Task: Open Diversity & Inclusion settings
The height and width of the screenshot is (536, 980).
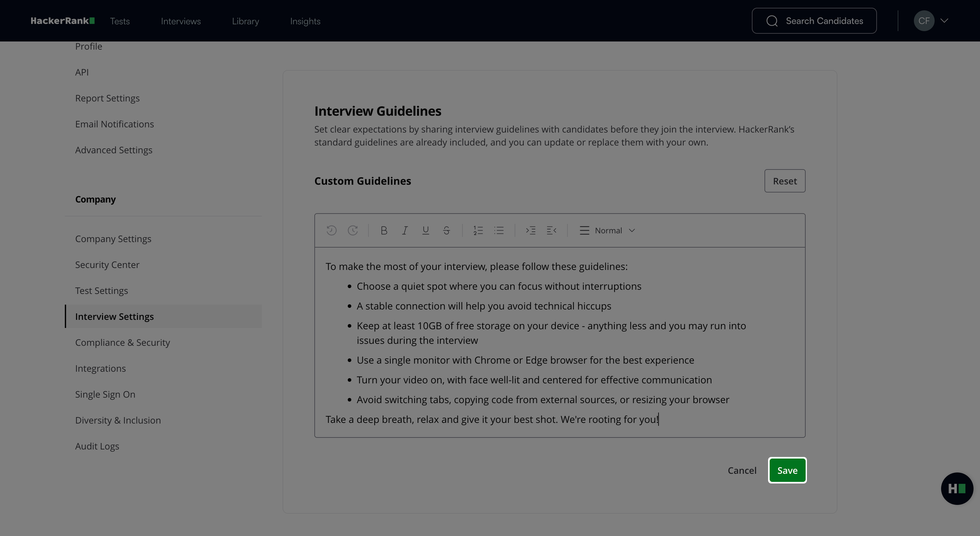Action: pyautogui.click(x=118, y=420)
